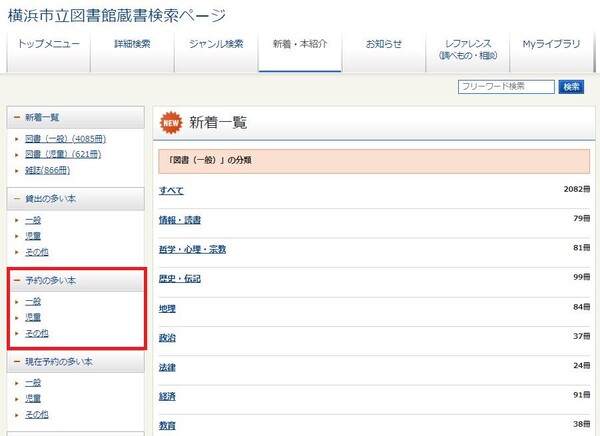Click the フリーワード検索 input field

506,87
